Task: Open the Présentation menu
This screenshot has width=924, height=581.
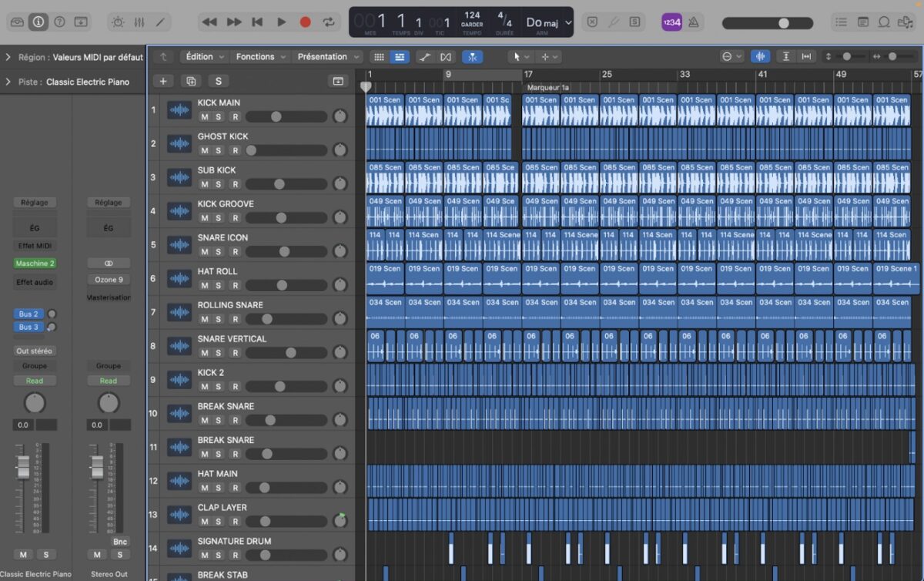Action: pos(327,56)
